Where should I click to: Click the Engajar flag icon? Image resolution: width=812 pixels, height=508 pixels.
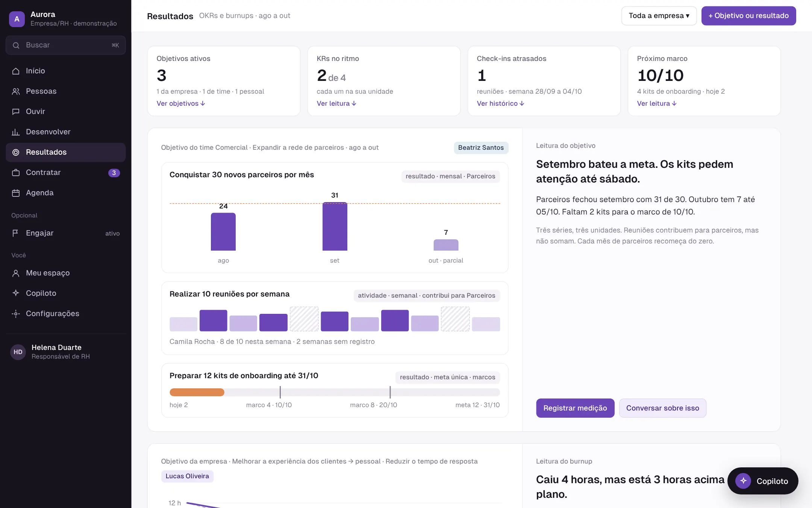pyautogui.click(x=16, y=233)
